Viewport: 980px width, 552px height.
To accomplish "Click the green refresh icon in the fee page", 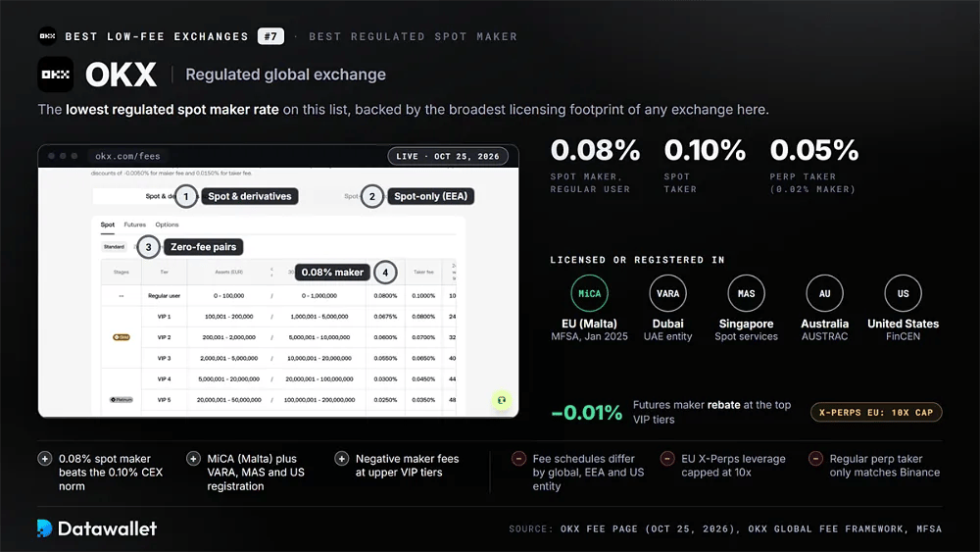I will [501, 400].
